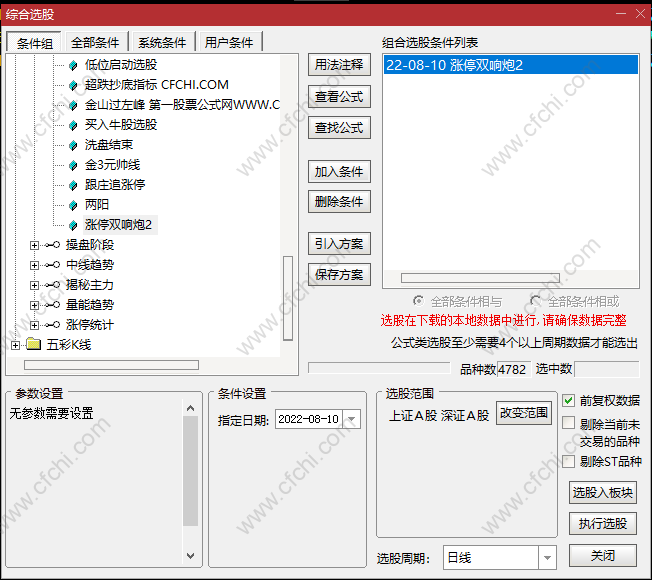
Task: Click the diamond icon beside 洗盘结束
Action: [73, 145]
